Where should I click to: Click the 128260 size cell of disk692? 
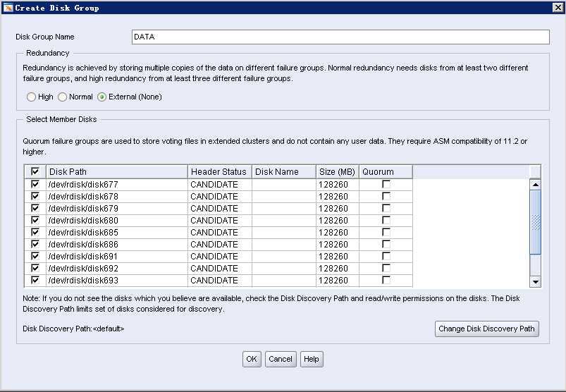(x=338, y=268)
